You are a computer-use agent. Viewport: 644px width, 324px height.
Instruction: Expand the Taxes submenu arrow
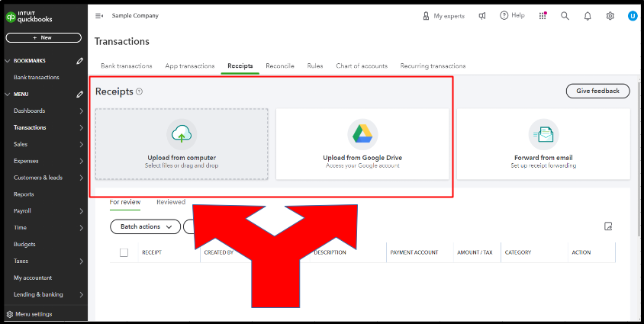coord(82,261)
